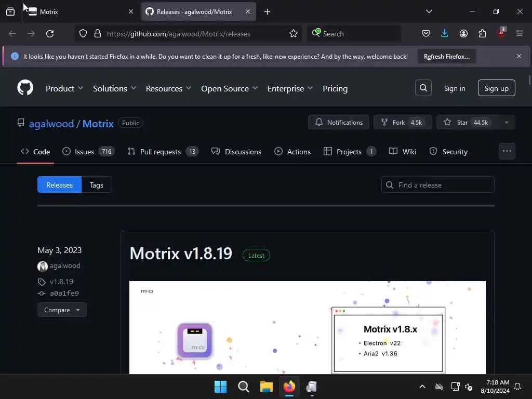The height and width of the screenshot is (399, 532).
Task: Open uBlock extension icon with badge
Action: [501, 33]
